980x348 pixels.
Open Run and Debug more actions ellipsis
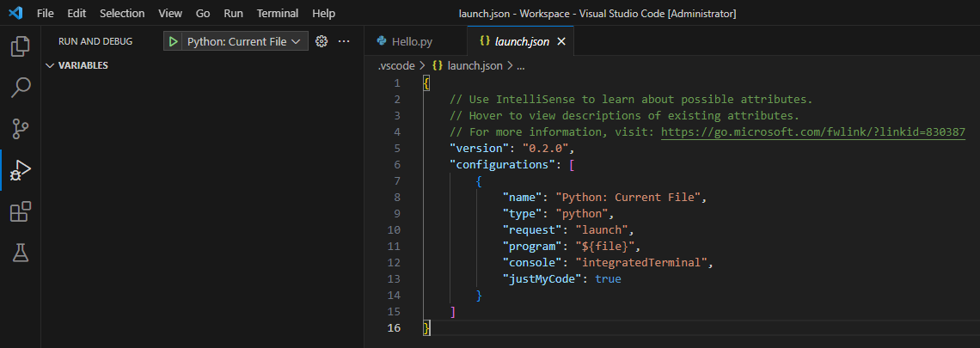coord(344,41)
